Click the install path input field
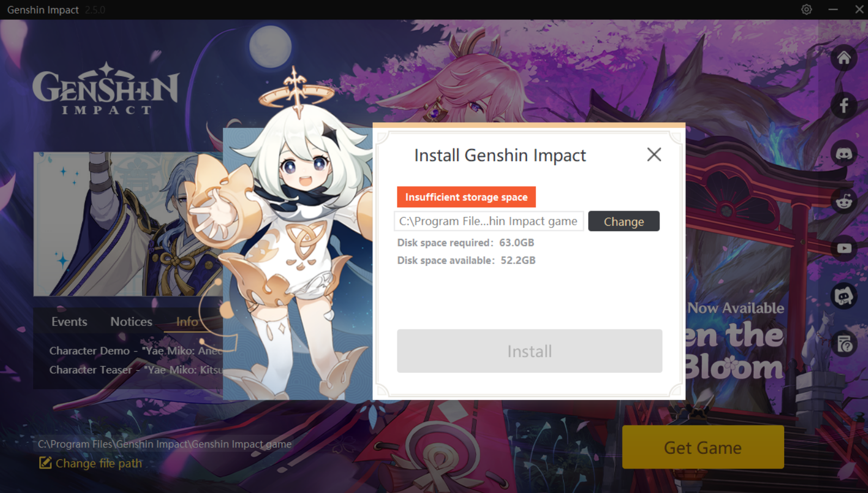The height and width of the screenshot is (493, 868). pyautogui.click(x=489, y=221)
